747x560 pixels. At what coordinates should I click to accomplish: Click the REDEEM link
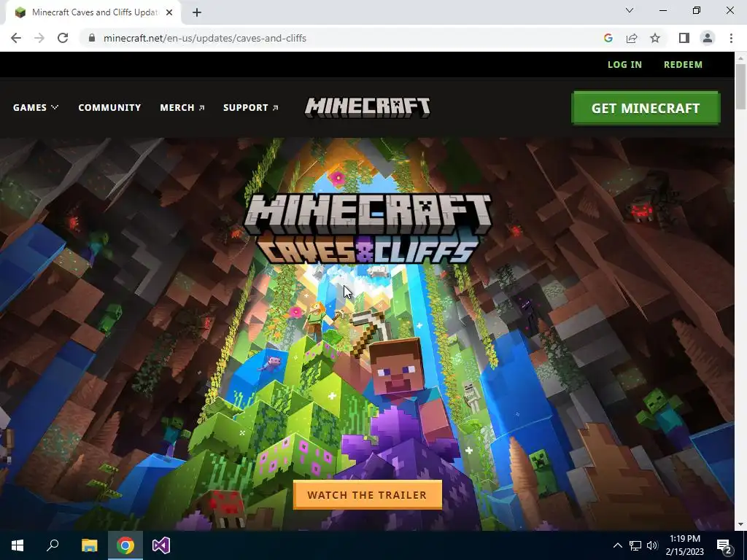[683, 65]
